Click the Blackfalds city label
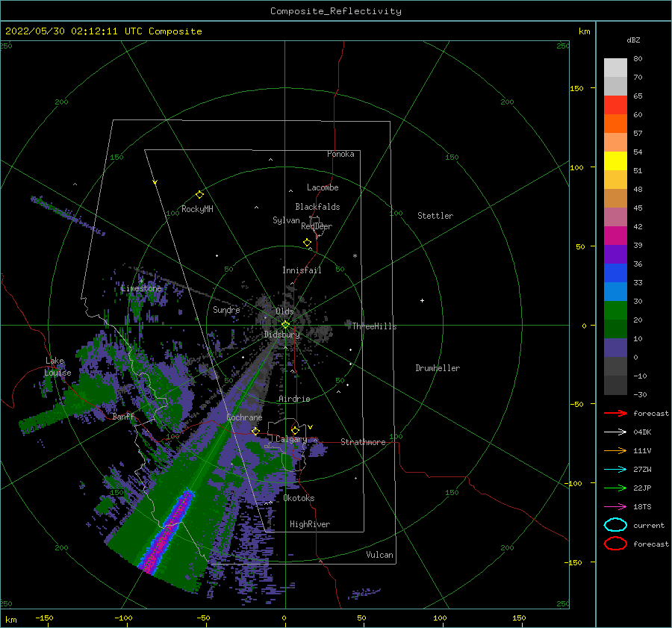The height and width of the screenshot is (628, 672). (x=317, y=207)
